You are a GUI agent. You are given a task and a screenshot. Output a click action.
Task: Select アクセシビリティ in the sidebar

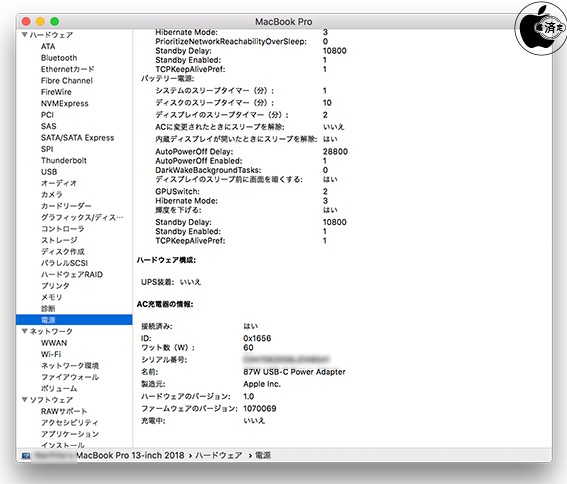[69, 423]
